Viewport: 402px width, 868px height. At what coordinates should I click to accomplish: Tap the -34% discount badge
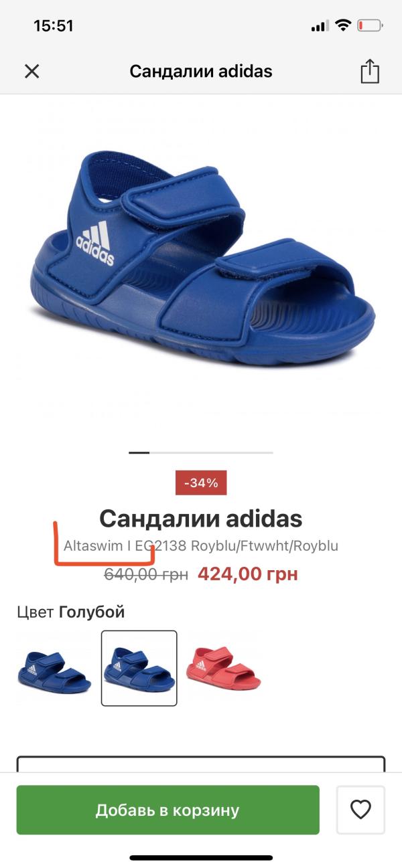(201, 483)
